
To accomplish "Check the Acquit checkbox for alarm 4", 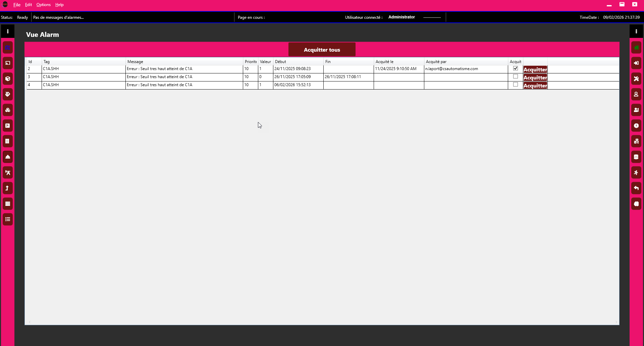I will 516,84.
